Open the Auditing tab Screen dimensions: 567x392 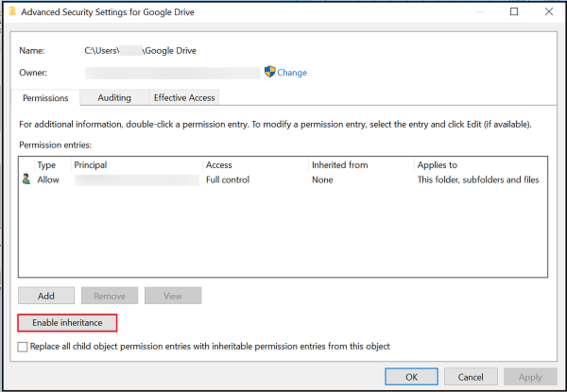coord(114,98)
